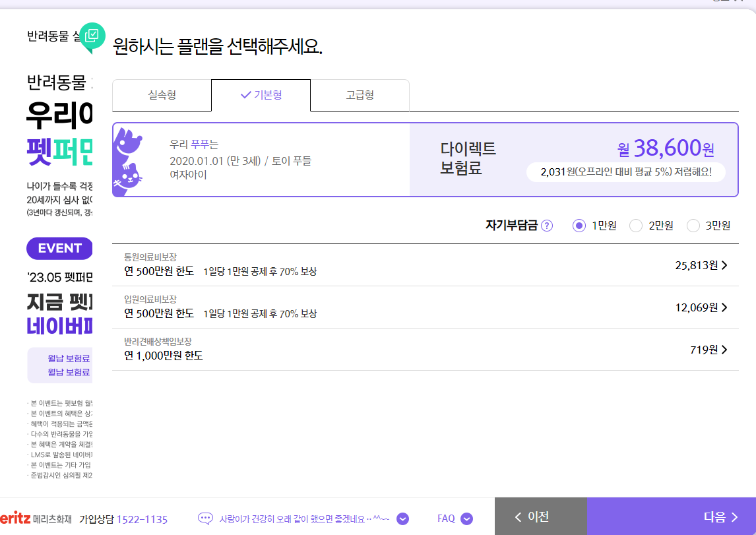Click the 2,031원 savings notice pill
The height and width of the screenshot is (535, 756).
[626, 172]
